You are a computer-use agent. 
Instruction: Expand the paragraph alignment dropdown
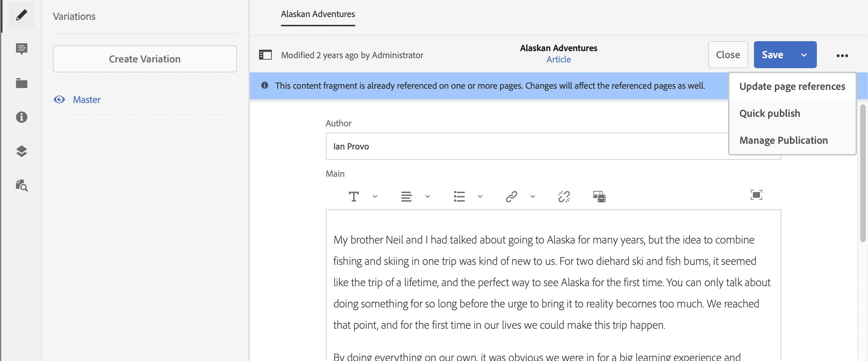pos(427,196)
